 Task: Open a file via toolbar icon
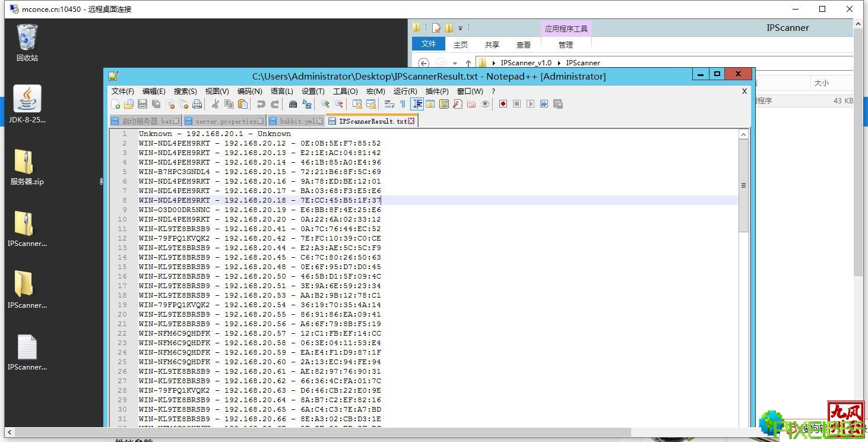(129, 104)
